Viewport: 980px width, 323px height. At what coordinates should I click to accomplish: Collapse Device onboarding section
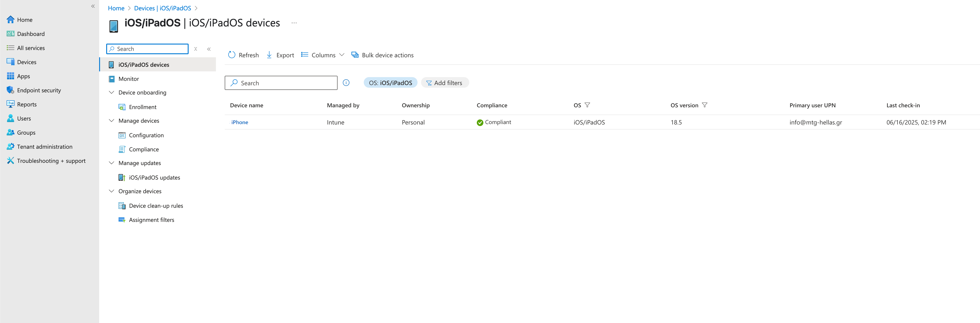coord(111,93)
